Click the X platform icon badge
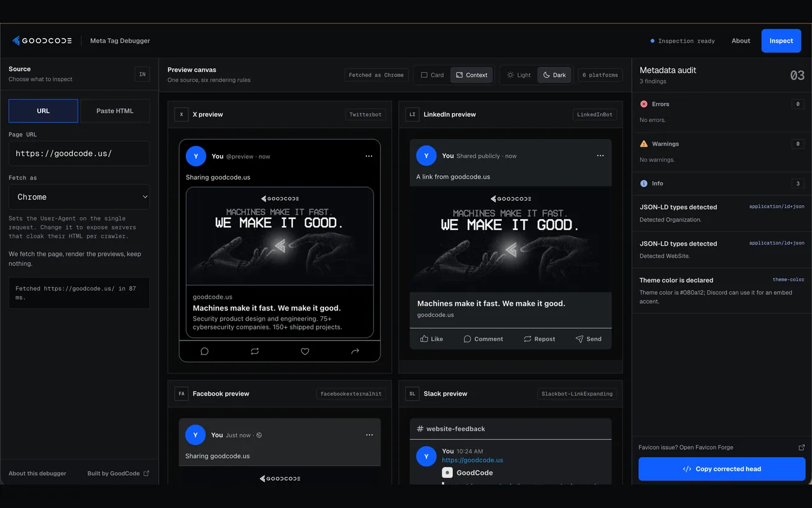Viewport: 812px width, 508px height. click(x=181, y=114)
